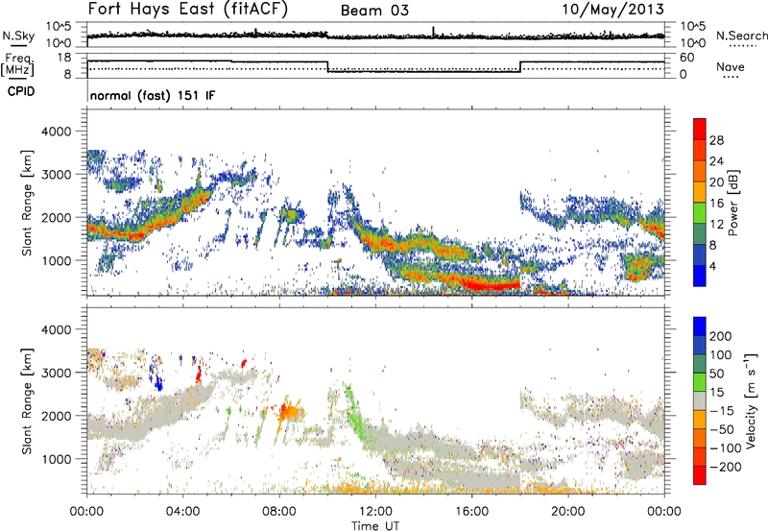Screen dimensions: 768x532
Task: Click '4000' on the power plot range axis
Action: point(57,132)
